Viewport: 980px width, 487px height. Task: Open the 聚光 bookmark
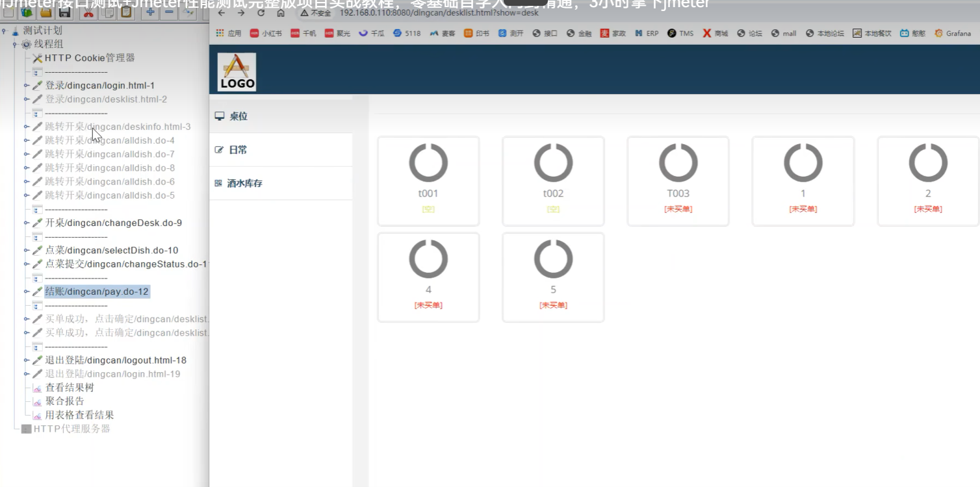point(338,33)
